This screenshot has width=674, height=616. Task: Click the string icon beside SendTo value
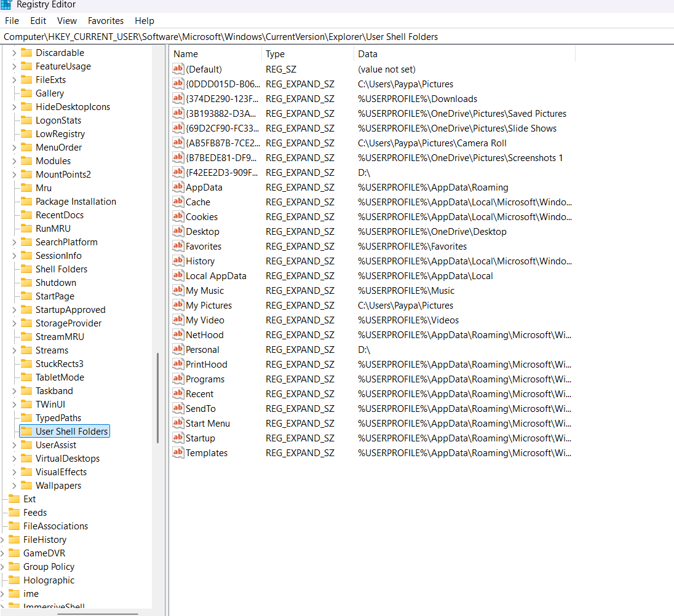point(178,408)
